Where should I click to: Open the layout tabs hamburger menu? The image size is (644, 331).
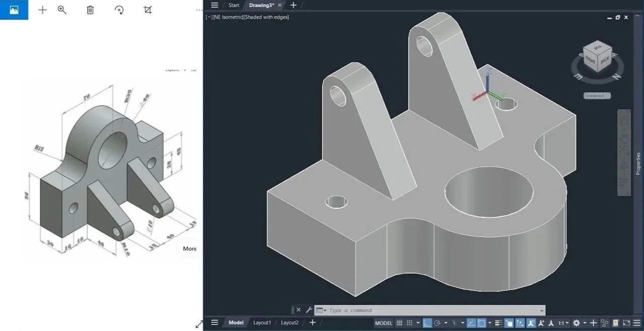pyautogui.click(x=214, y=322)
